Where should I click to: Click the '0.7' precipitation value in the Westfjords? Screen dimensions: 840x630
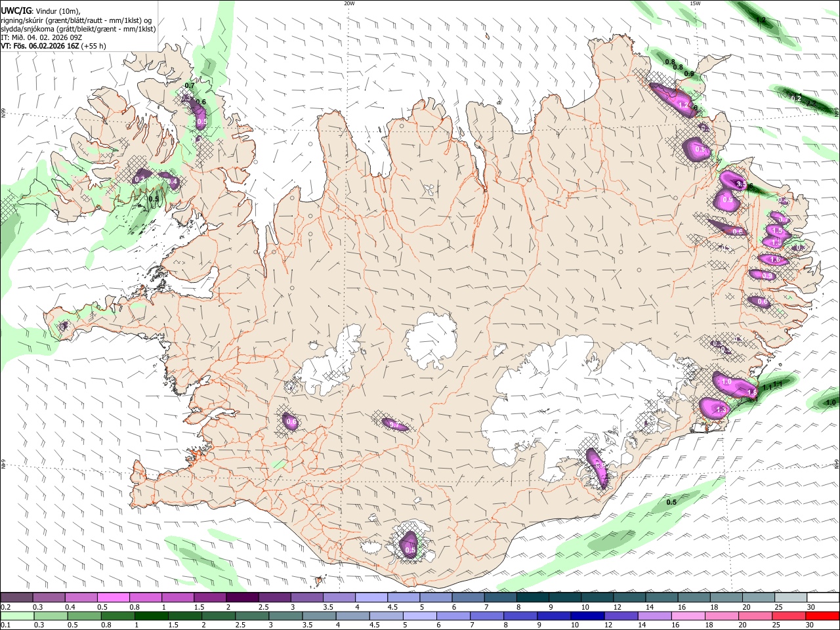click(190, 86)
